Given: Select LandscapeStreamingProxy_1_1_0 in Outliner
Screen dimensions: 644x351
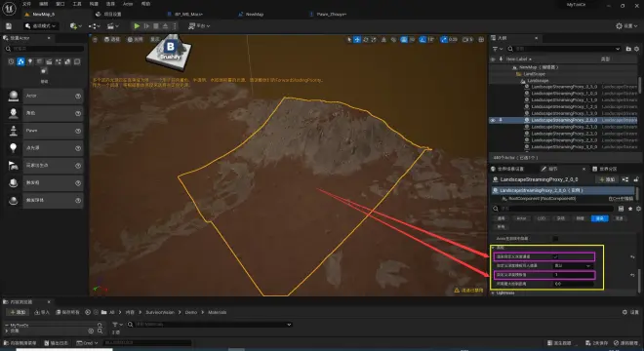Looking at the screenshot, I should 564,100.
